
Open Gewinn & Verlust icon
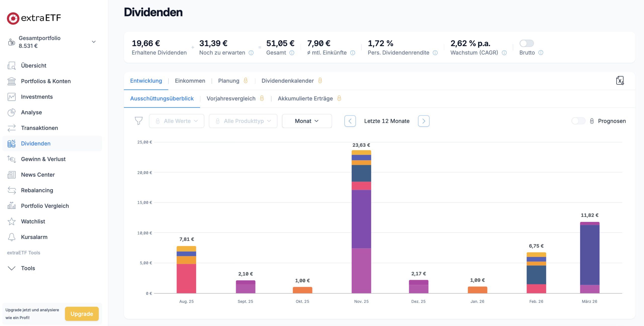pyautogui.click(x=12, y=159)
